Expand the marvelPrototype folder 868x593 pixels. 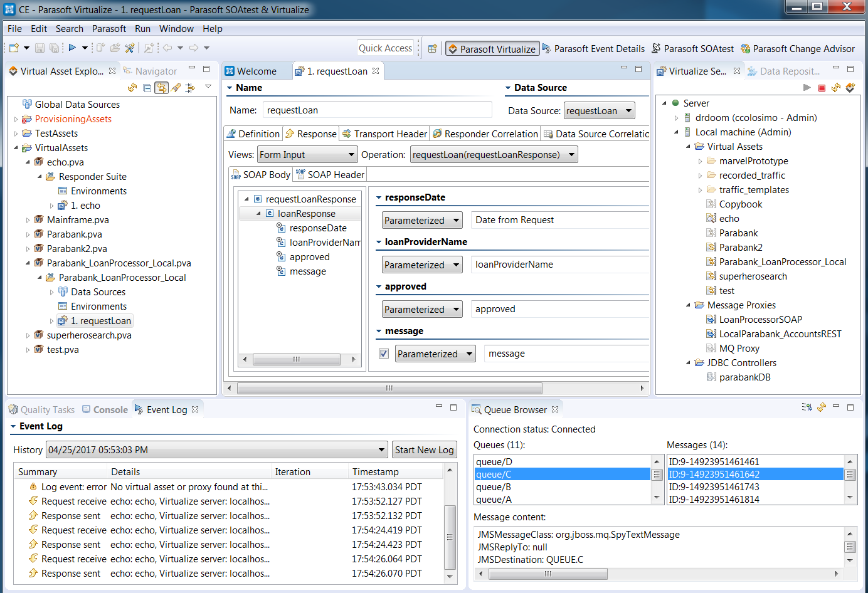tap(701, 161)
